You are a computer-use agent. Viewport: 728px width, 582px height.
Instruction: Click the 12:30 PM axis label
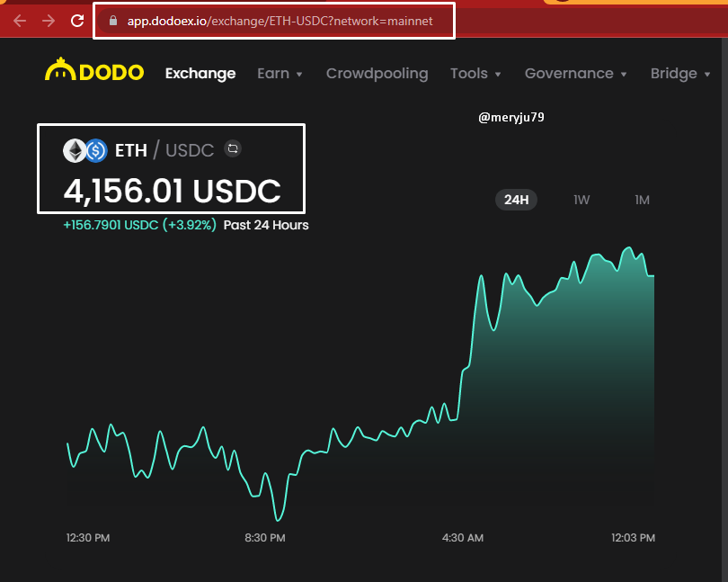click(88, 538)
